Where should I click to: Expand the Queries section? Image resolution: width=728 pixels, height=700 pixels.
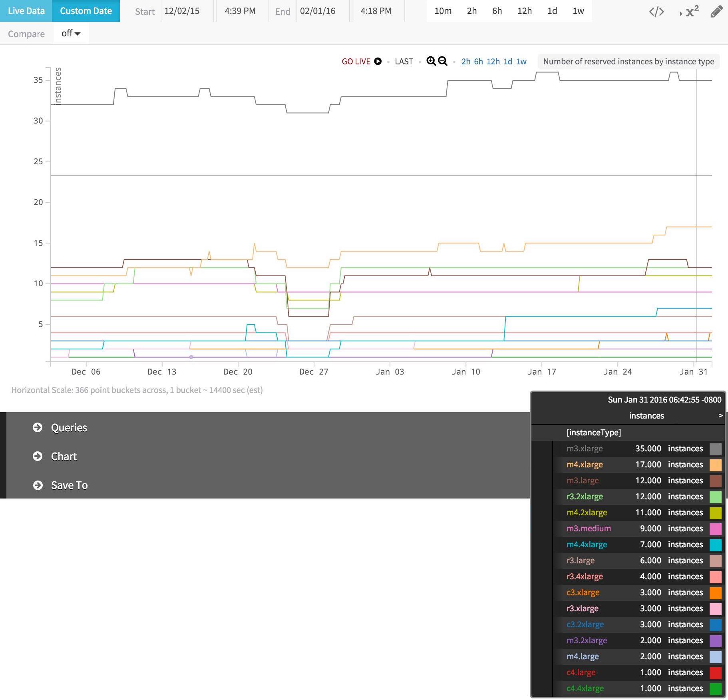69,427
